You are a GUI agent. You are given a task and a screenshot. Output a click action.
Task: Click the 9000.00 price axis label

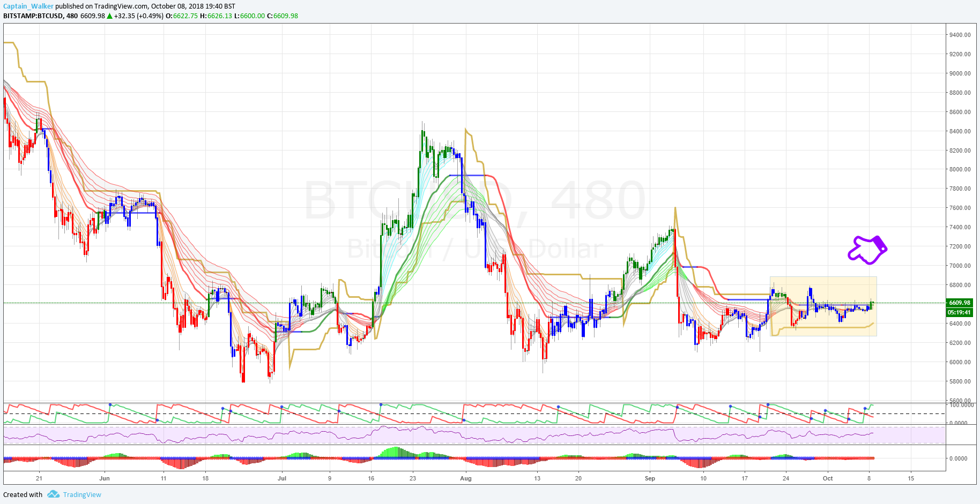(x=960, y=73)
